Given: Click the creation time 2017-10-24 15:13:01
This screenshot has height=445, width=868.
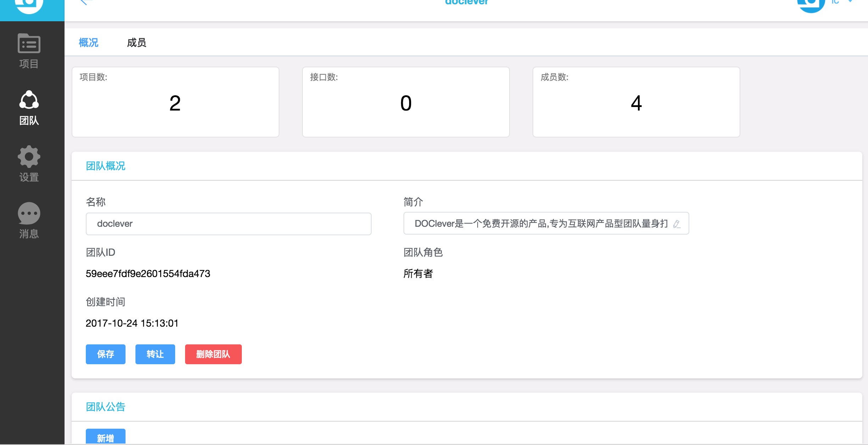Looking at the screenshot, I should tap(132, 323).
